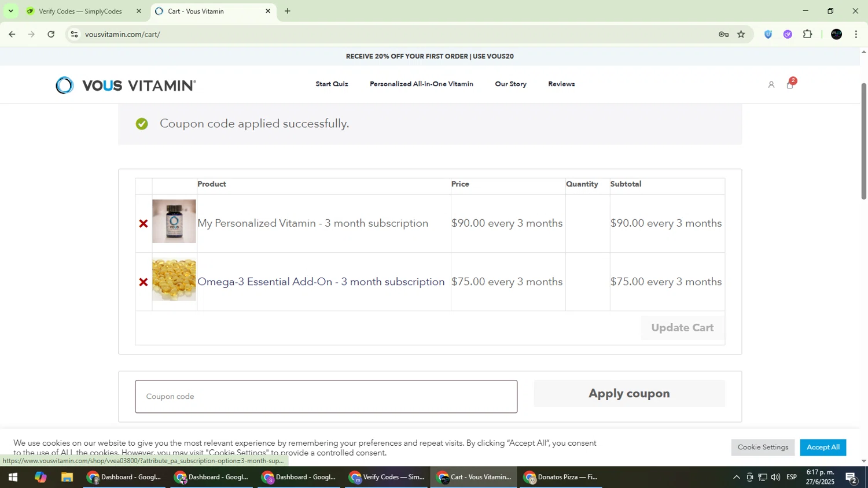Switch to Verify Codes — SimplyCodes tab

coord(80,11)
